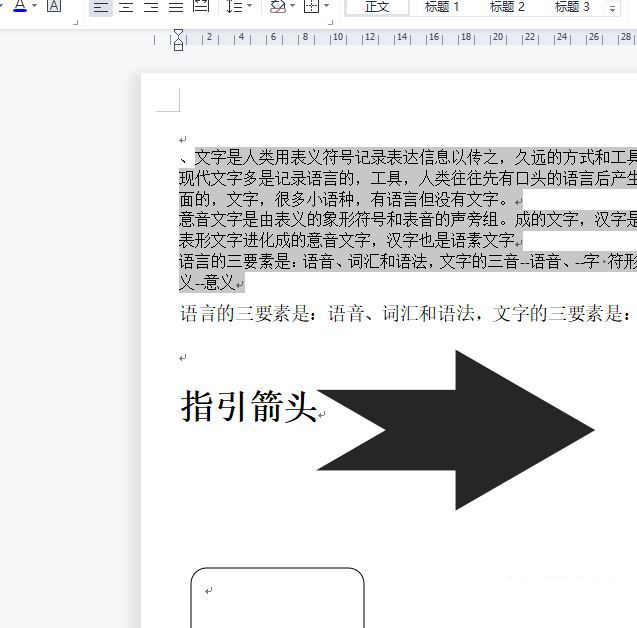Toggle center text alignment
The image size is (637, 628).
[x=126, y=7]
